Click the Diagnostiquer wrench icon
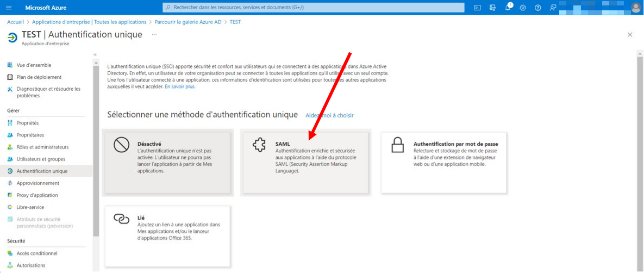644x273 pixels. [10, 89]
